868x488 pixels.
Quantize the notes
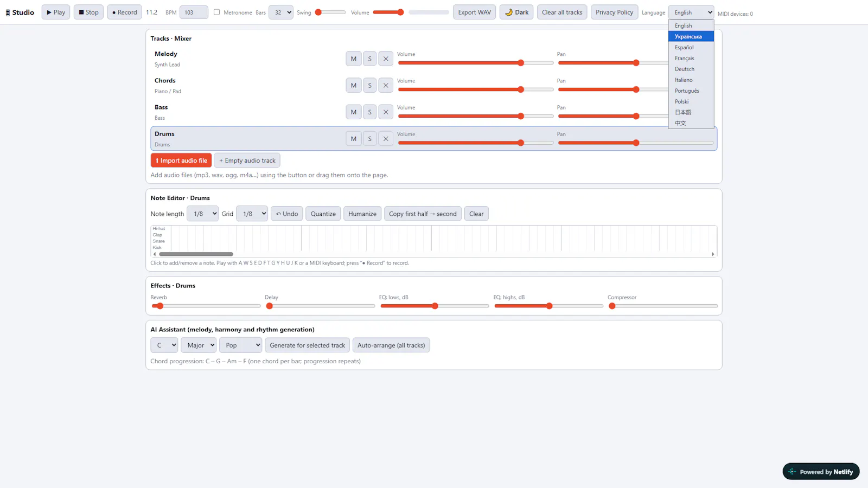323,214
